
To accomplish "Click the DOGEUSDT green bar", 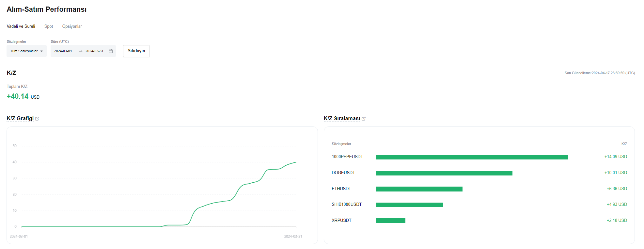I will pyautogui.click(x=444, y=173).
